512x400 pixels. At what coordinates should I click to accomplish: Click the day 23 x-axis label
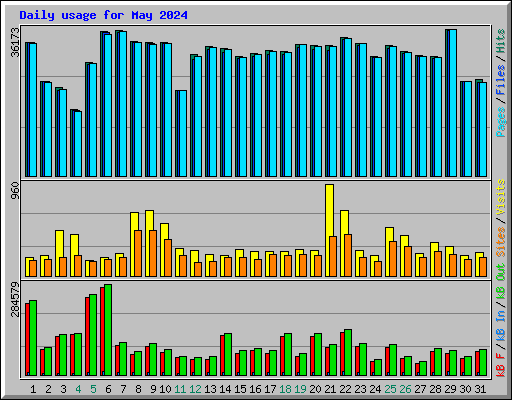[x=360, y=389]
